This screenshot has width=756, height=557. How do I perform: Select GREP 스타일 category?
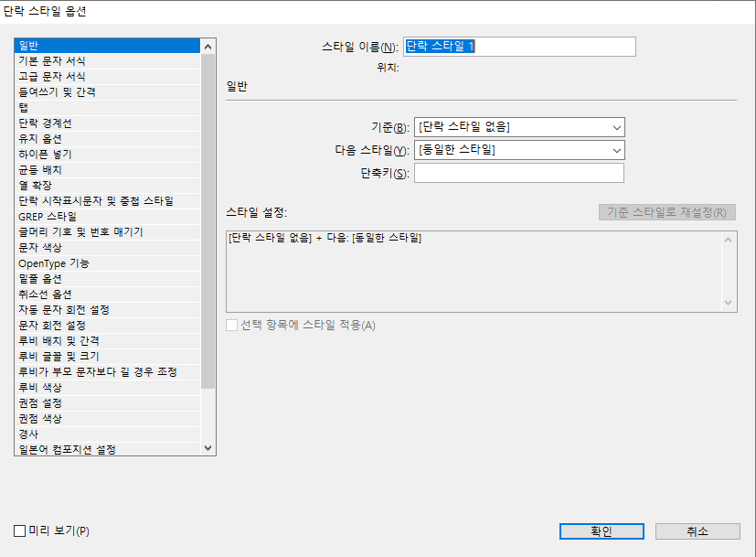click(107, 217)
